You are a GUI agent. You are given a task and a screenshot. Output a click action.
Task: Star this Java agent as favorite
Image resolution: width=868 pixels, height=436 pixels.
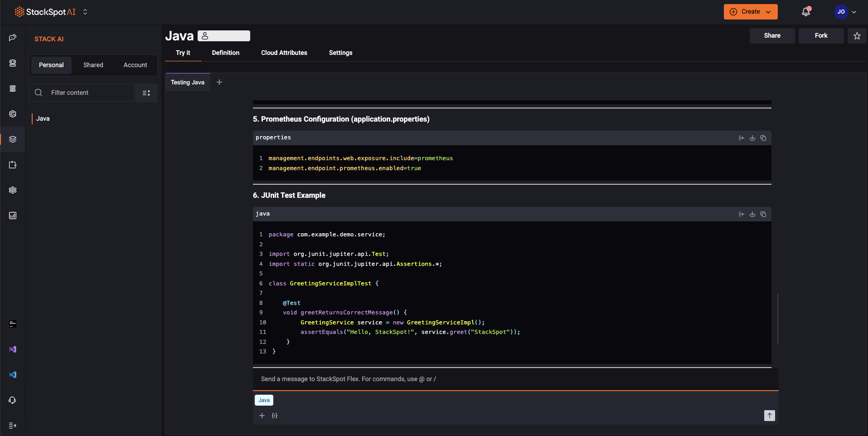(856, 35)
